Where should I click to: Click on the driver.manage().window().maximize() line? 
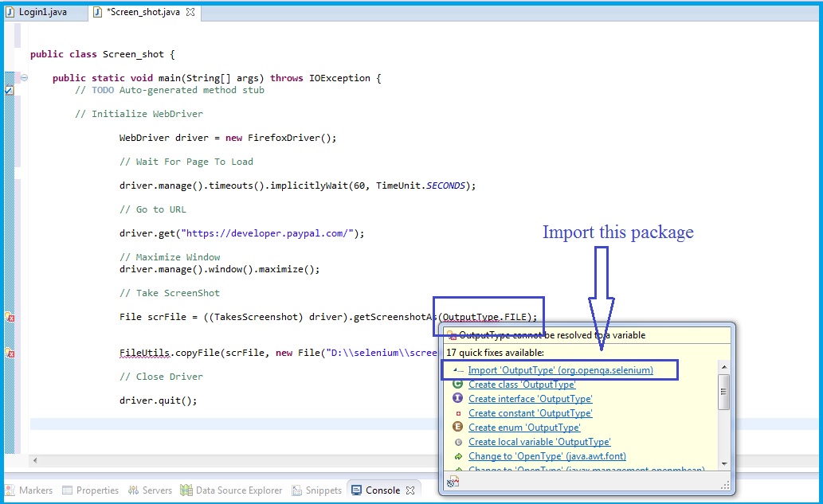(219, 270)
